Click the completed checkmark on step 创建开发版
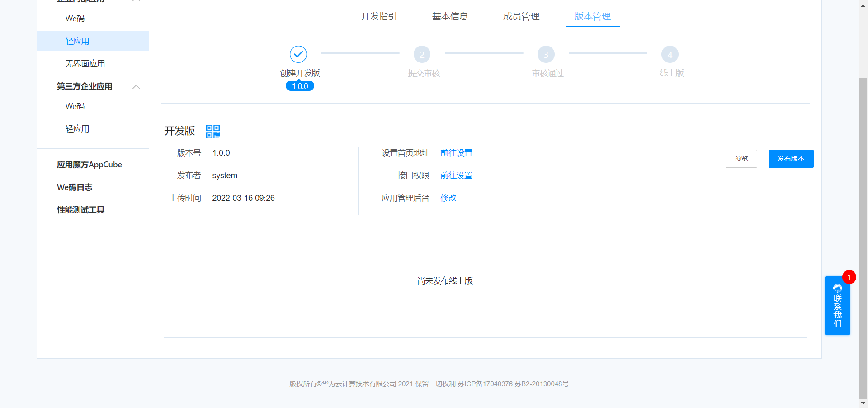868x408 pixels. (298, 54)
